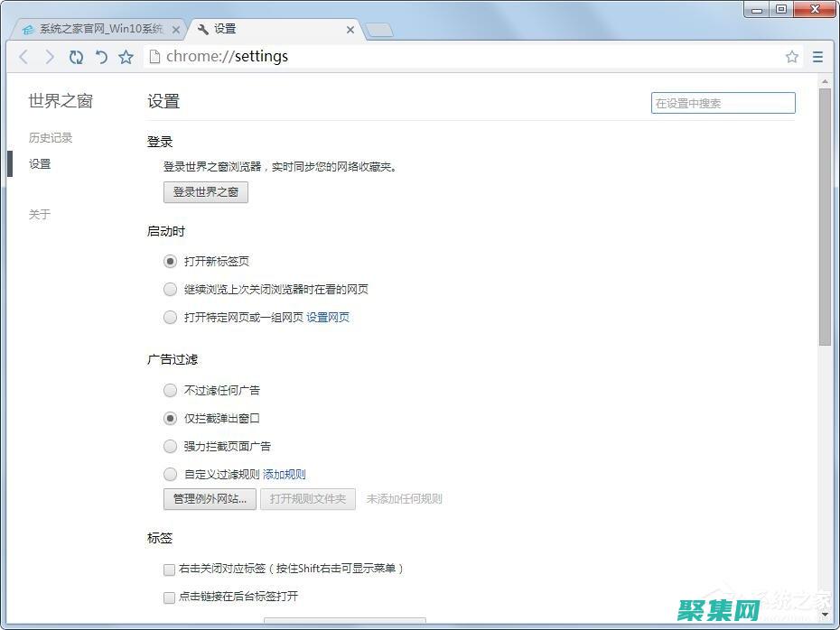Click the 管理例外网站 button

pos(209,498)
